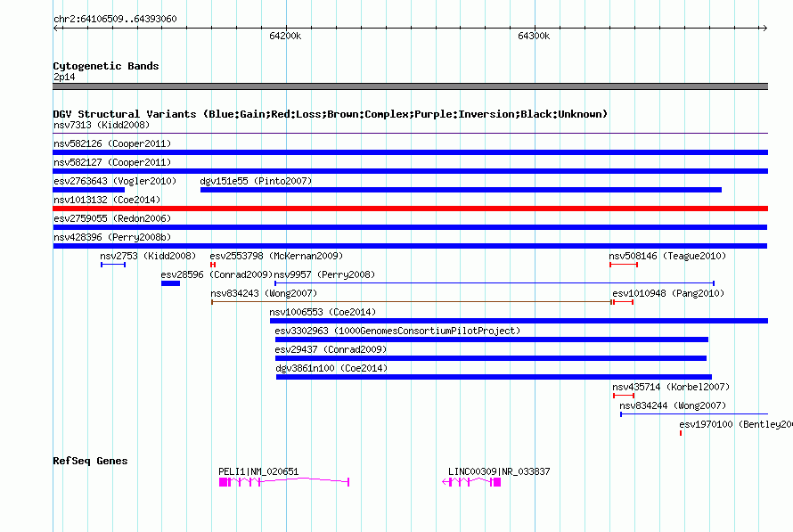Open esv2553798 (McKernan2009) variant label
Screen dimensions: 793x532
click(276, 256)
